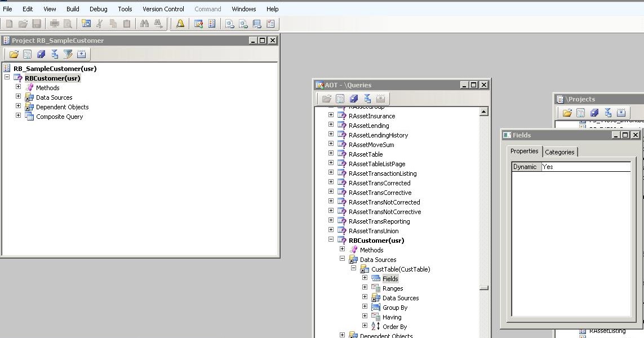Collapse Data Sources under CustTable
644x338 pixels.
(x=343, y=259)
